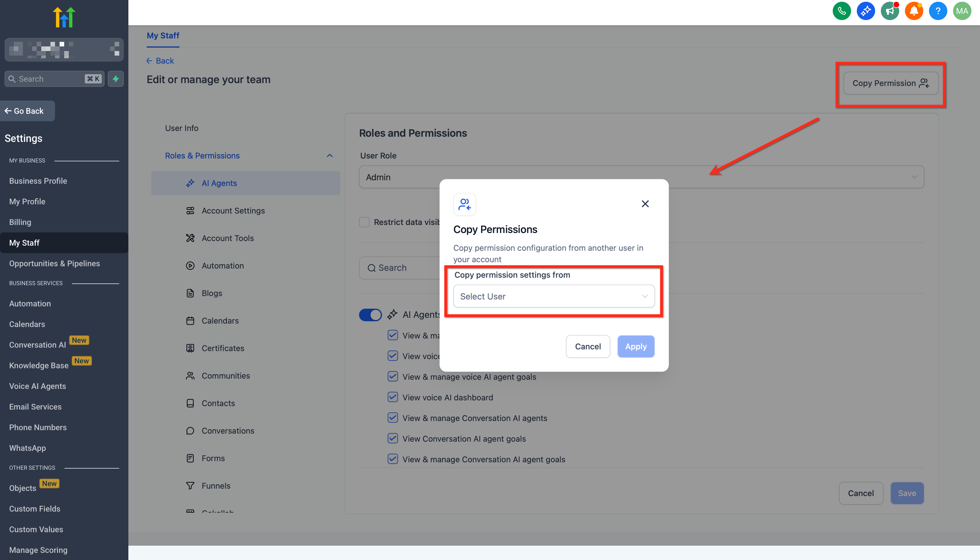Toggle the AI Agents permission switch

point(370,315)
